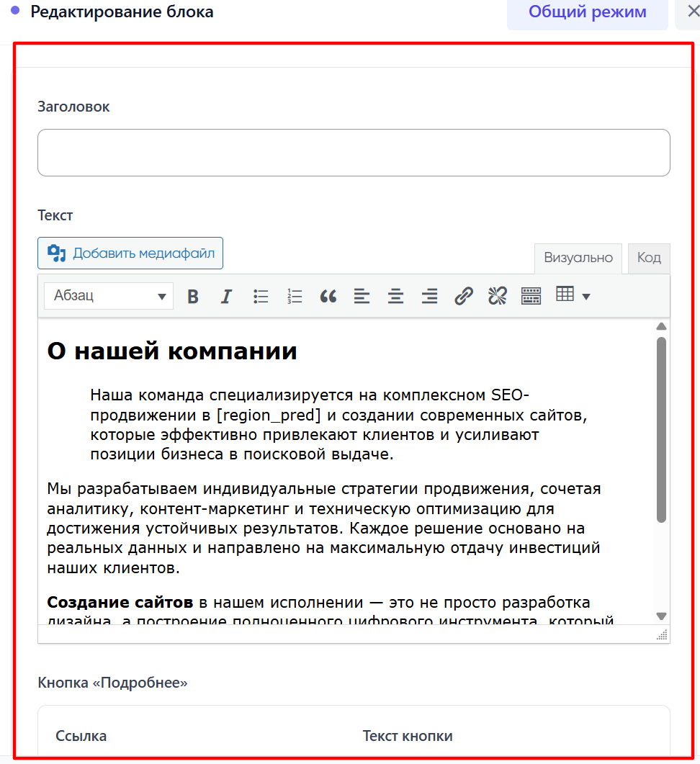Viewport: 700px width, 764px height.
Task: Open the table insert dropdown
Action: coord(573,295)
